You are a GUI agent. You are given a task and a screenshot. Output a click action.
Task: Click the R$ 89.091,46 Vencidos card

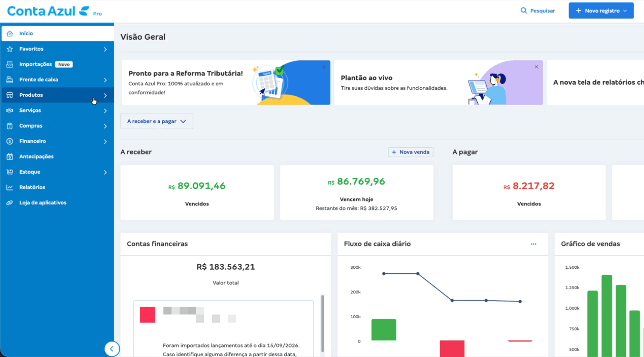[197, 193]
